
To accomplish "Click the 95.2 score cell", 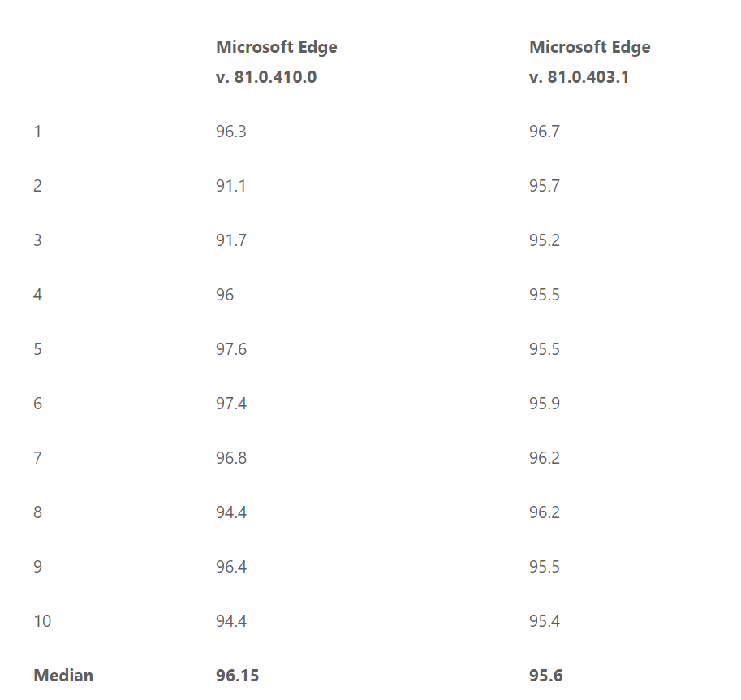I will (x=544, y=240).
